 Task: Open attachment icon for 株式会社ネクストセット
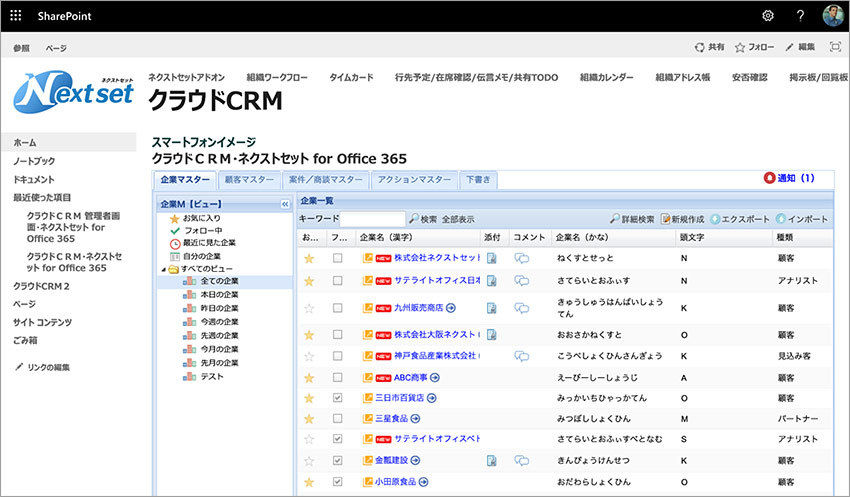[492, 259]
